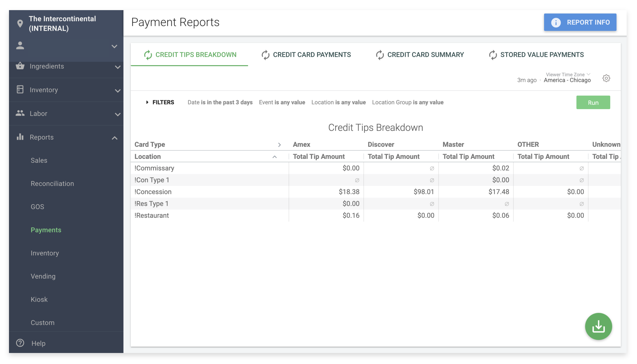Click the Amex column header
Viewport: 637px width, 364px height.
click(x=302, y=144)
